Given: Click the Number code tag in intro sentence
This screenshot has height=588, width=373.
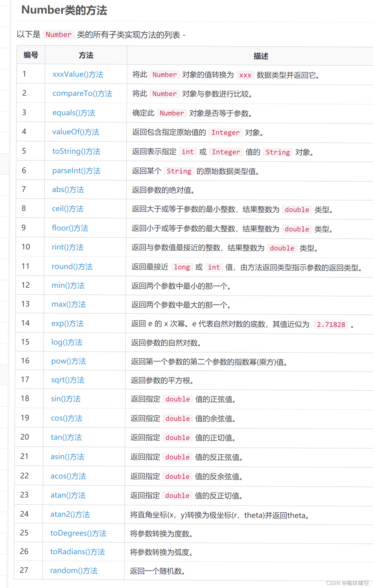Looking at the screenshot, I should tap(59, 35).
